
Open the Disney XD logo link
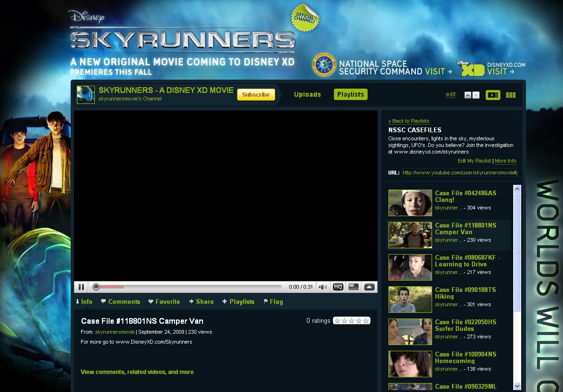pos(471,68)
